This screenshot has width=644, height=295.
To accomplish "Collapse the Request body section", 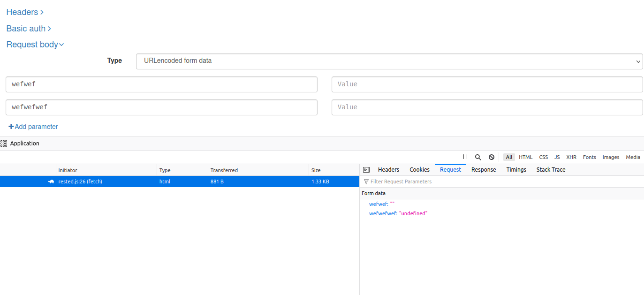I will pos(35,45).
